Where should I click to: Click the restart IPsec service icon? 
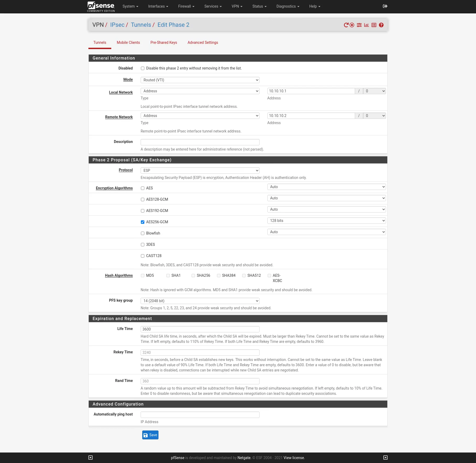coord(346,25)
